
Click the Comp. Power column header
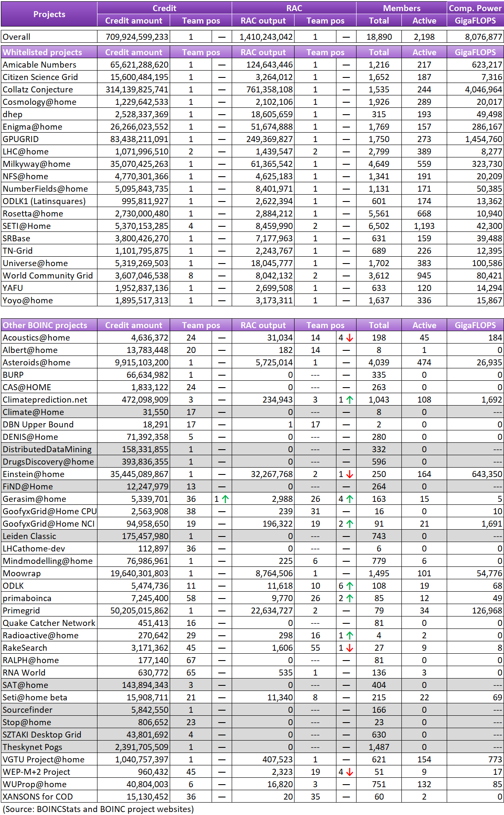pos(475,8)
